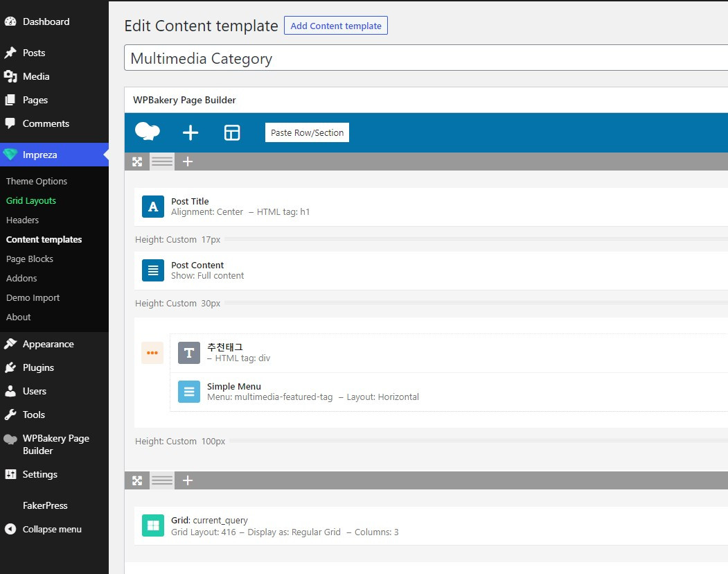Click the Tools wrench icon

[x=10, y=415]
